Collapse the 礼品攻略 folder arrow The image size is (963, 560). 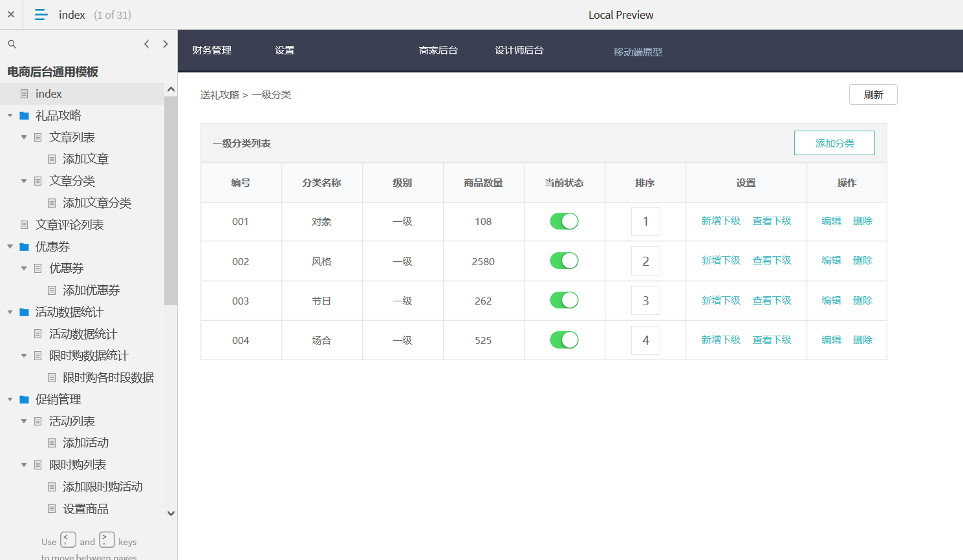pyautogui.click(x=10, y=116)
